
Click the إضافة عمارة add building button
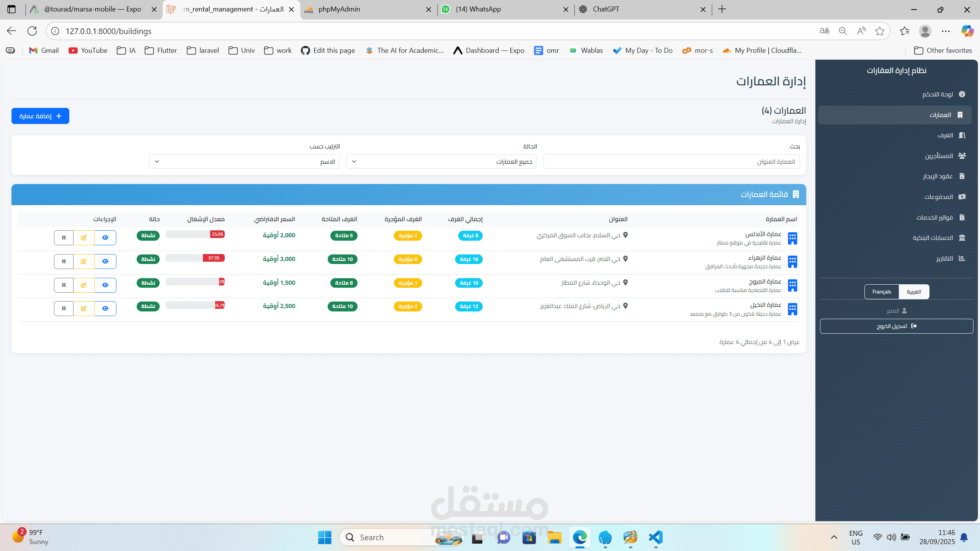coord(40,116)
